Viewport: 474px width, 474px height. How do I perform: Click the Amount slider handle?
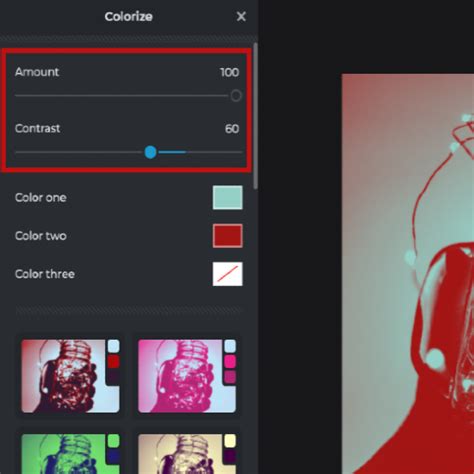[x=236, y=96]
